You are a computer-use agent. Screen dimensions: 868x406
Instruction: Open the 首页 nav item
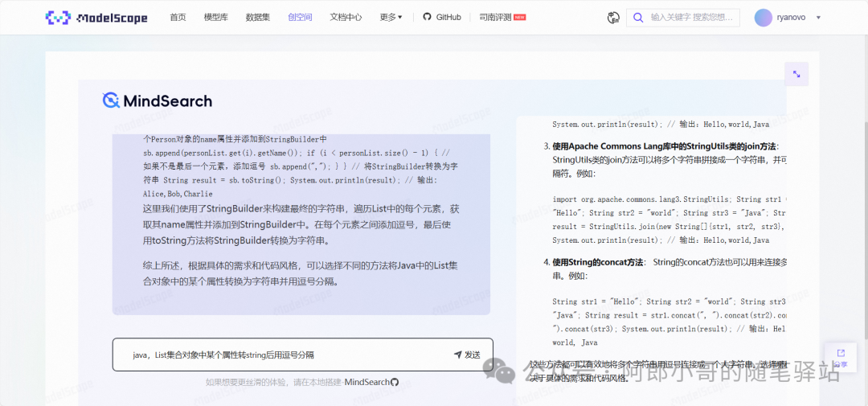coord(178,17)
